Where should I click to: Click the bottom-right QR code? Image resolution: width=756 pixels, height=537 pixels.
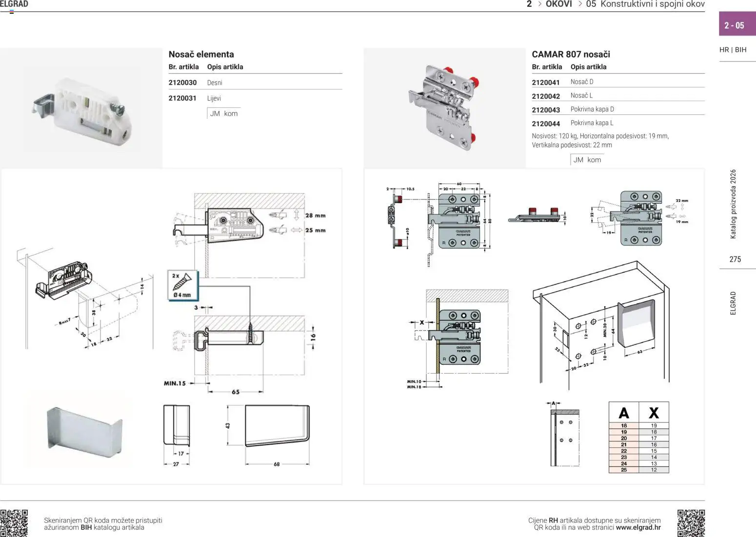[691, 523]
